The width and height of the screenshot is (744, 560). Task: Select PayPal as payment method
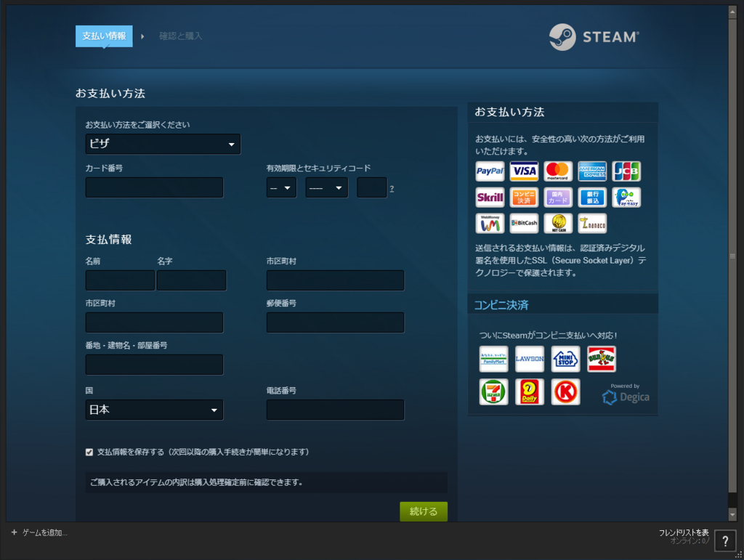point(490,171)
